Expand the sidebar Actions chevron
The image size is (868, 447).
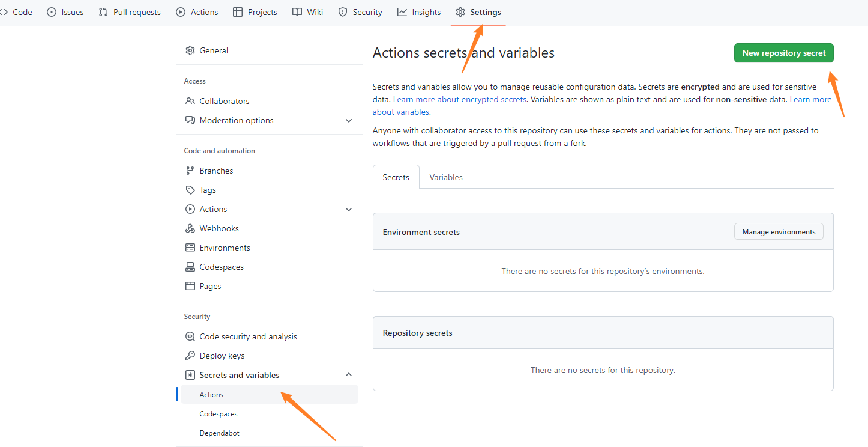(x=349, y=209)
